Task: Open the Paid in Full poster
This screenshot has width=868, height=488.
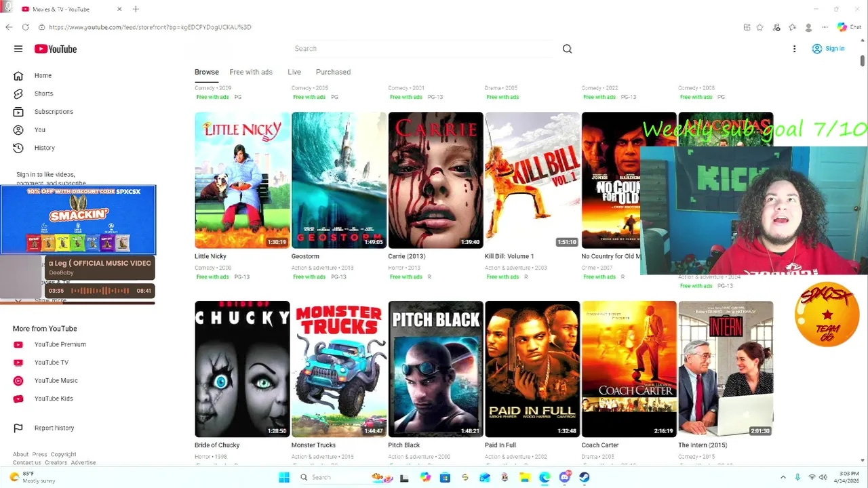Action: (x=532, y=369)
